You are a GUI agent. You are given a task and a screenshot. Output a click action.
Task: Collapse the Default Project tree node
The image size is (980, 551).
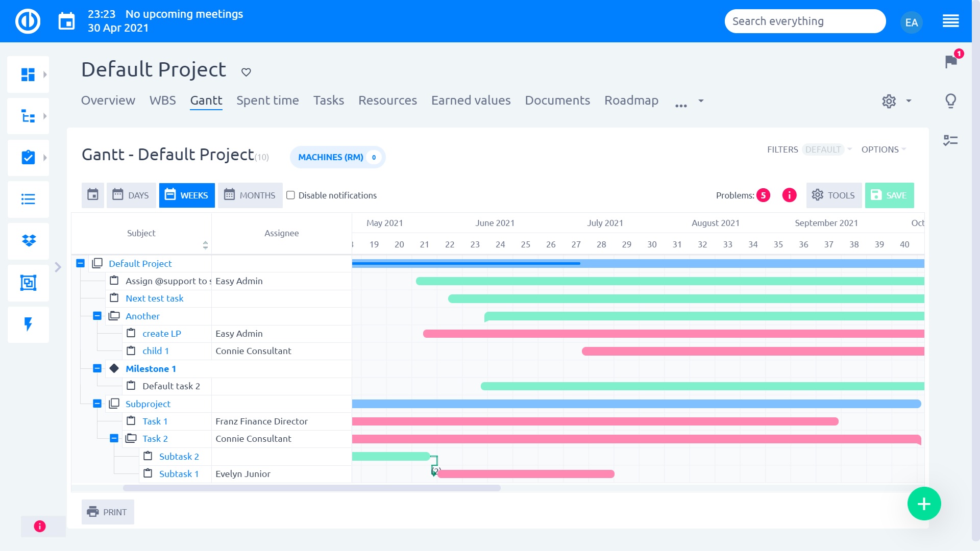(80, 263)
